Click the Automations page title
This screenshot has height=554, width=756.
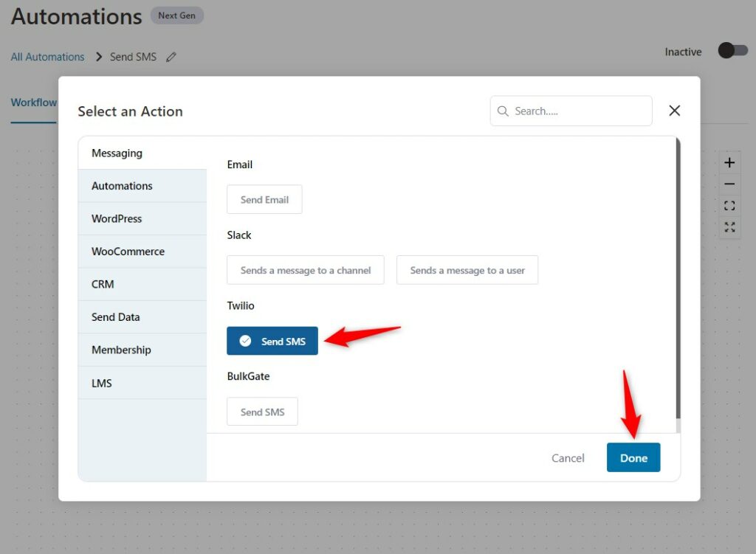pyautogui.click(x=77, y=16)
